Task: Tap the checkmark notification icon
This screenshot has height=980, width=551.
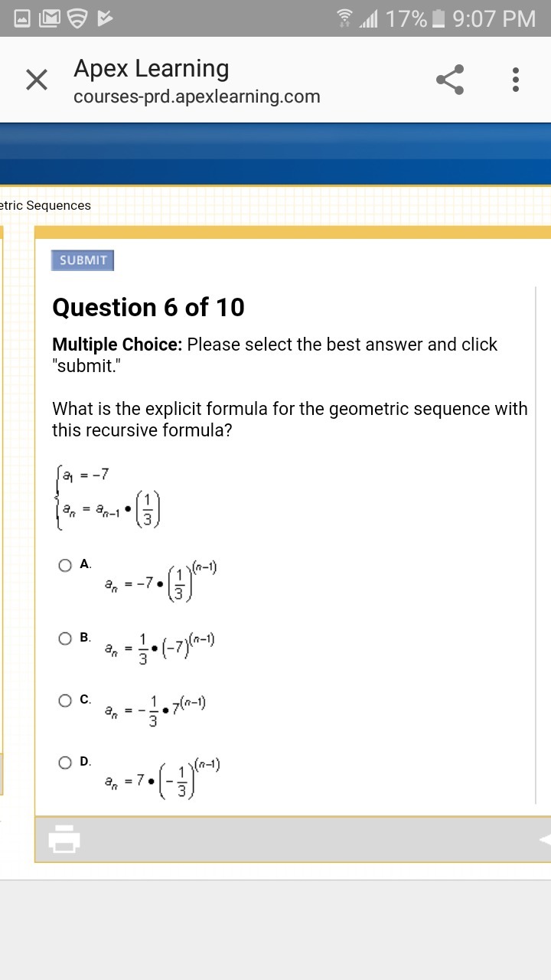Action: (106, 18)
